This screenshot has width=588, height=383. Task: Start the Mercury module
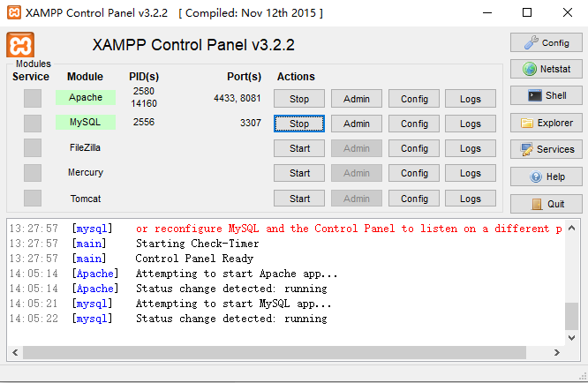[299, 173]
